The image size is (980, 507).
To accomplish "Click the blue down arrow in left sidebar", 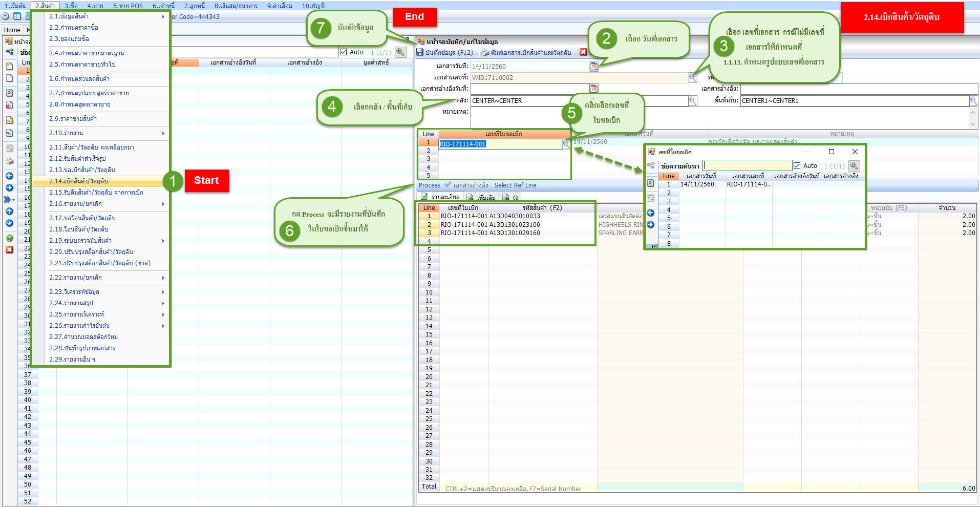I will click(x=9, y=223).
